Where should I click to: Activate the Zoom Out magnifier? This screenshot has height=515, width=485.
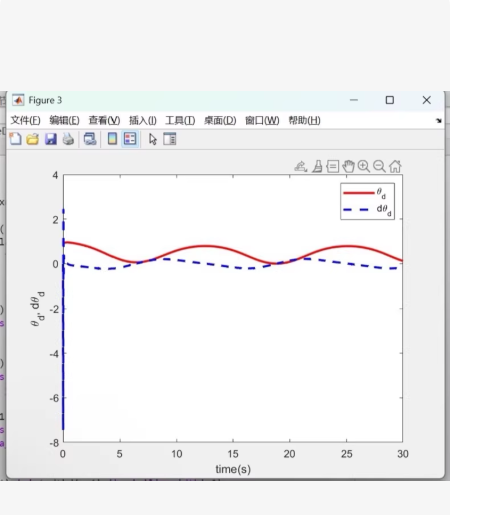(379, 166)
